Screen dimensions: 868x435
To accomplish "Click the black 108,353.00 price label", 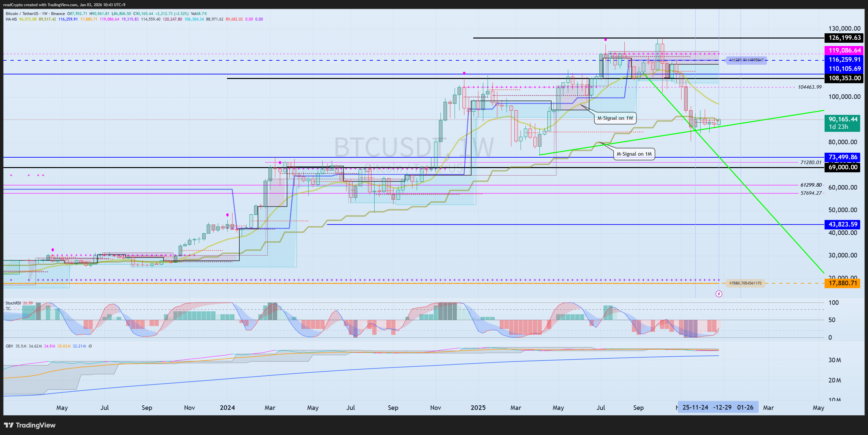I will 844,78.
